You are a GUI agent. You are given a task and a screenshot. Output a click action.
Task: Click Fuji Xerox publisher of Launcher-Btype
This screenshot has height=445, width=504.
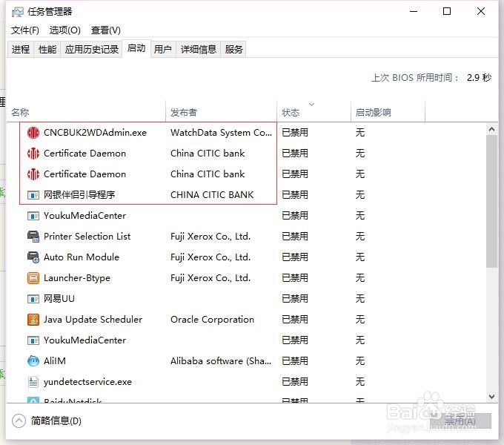click(210, 278)
